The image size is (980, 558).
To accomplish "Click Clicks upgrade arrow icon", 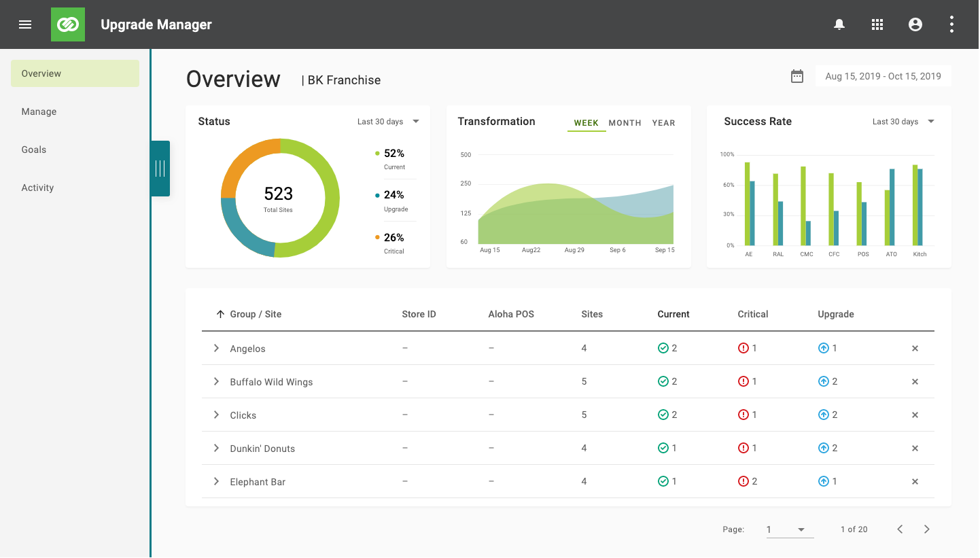I will tap(824, 415).
